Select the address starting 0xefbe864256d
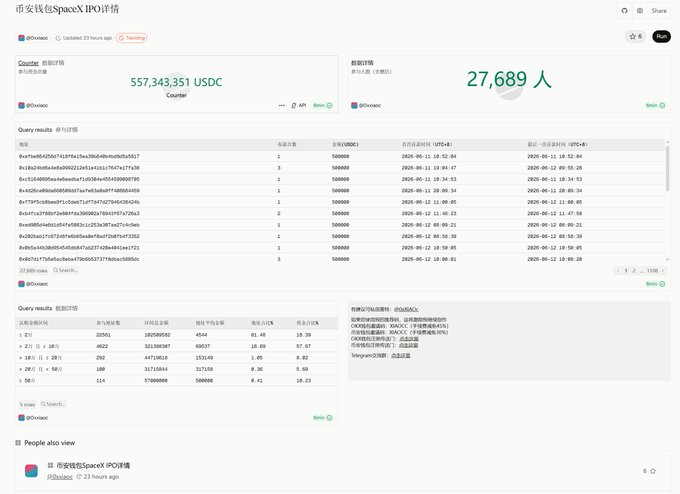680x494 pixels. coord(79,156)
